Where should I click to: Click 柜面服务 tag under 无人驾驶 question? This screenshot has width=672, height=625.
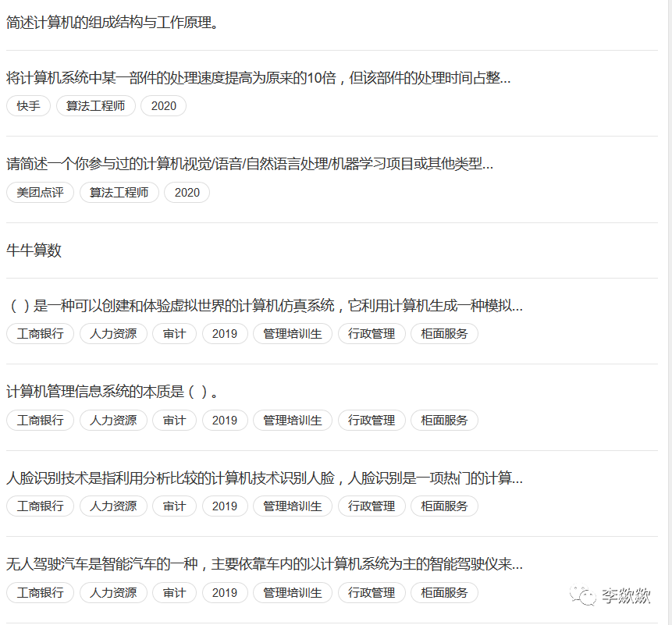444,592
